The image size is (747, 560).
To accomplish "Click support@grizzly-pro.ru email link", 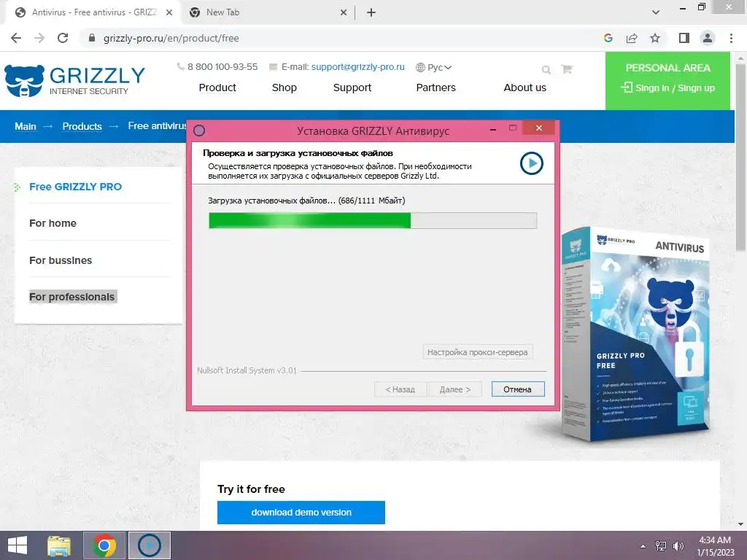I will (x=357, y=67).
